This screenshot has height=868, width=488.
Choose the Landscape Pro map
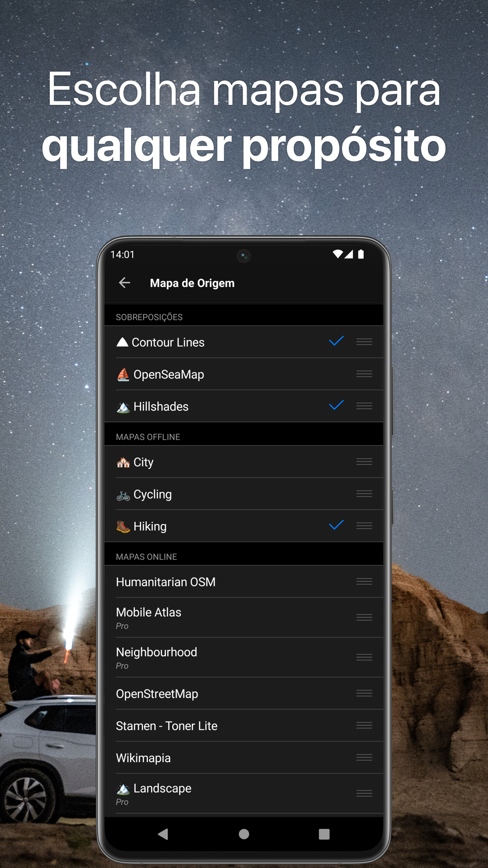(x=244, y=794)
